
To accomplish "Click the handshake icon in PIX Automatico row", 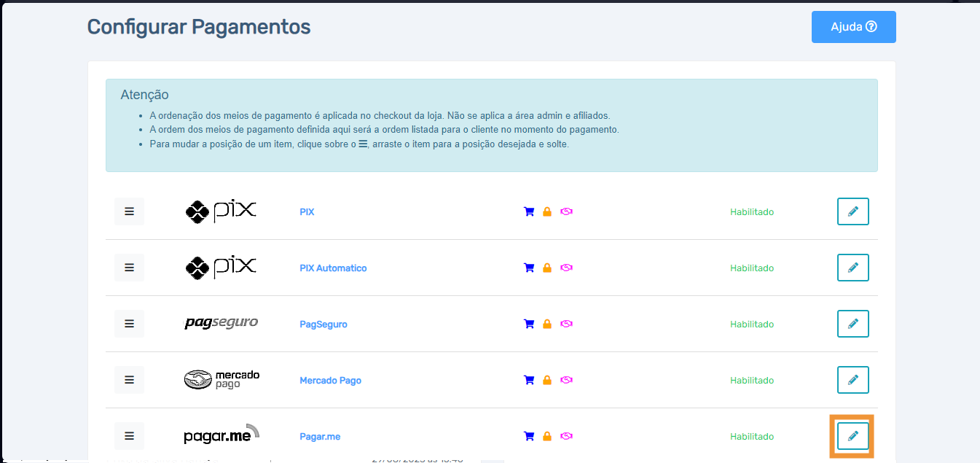I will pyautogui.click(x=566, y=268).
